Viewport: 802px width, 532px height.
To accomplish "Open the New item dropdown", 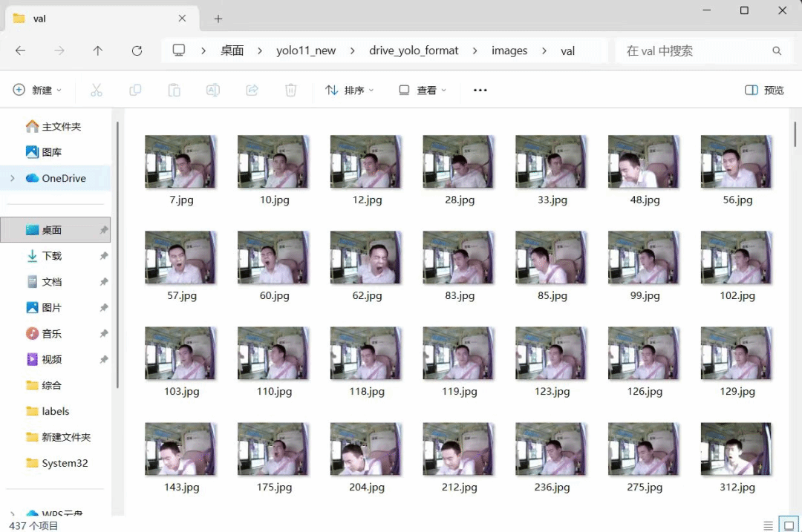I will coord(37,91).
